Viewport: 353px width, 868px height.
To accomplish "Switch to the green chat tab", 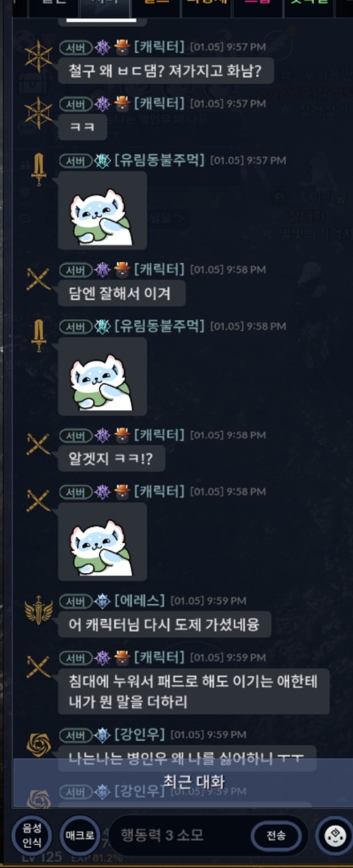I will coord(309,7).
